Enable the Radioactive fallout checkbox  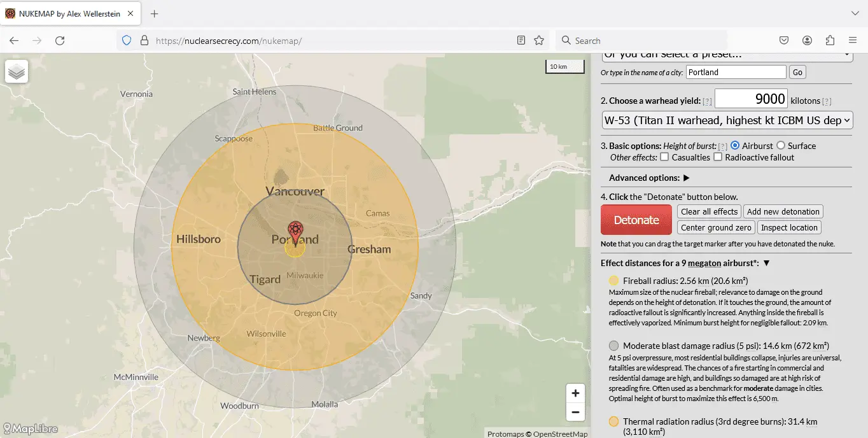(718, 157)
